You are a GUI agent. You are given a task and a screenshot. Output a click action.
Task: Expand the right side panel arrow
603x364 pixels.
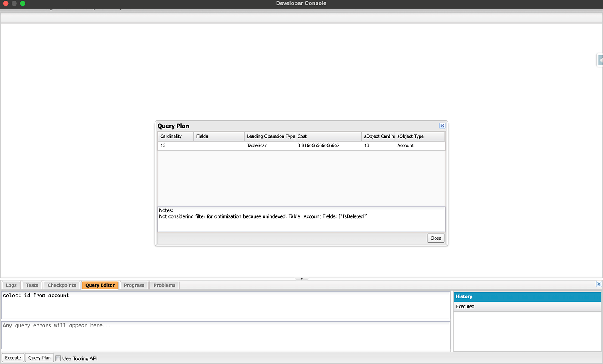600,60
